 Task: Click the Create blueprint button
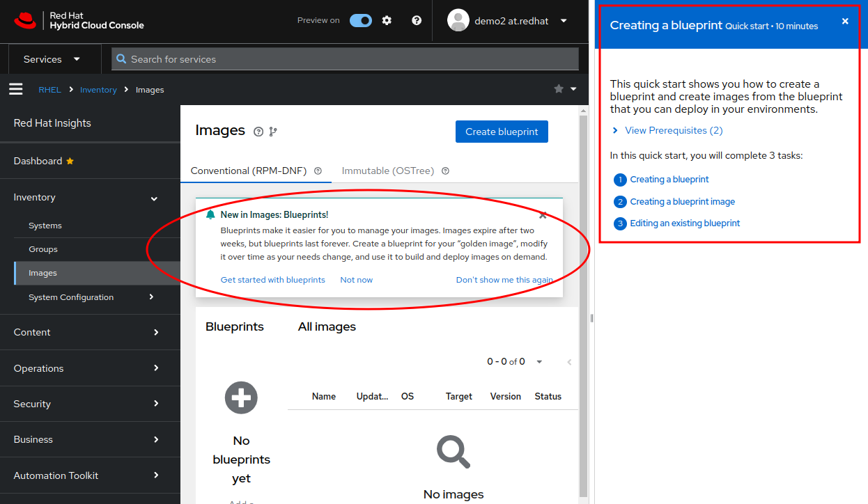point(502,132)
